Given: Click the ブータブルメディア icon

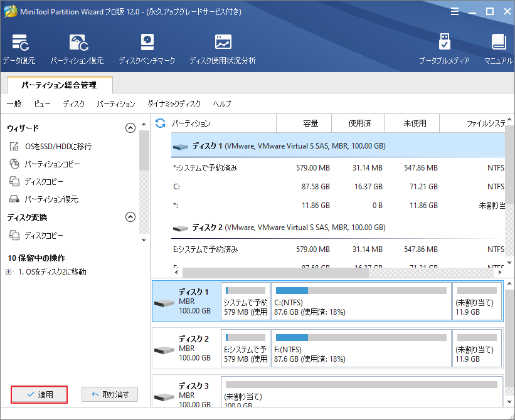Looking at the screenshot, I should point(444,49).
